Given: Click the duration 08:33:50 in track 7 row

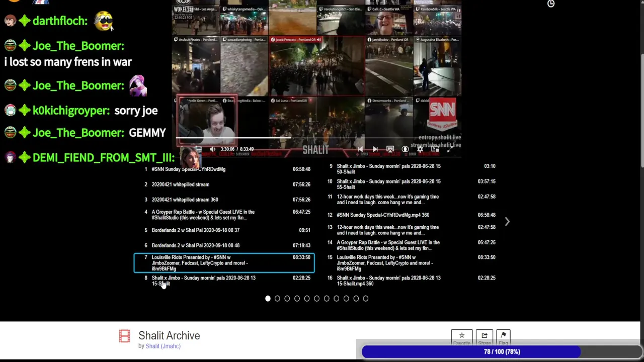Looking at the screenshot, I should pos(301,257).
